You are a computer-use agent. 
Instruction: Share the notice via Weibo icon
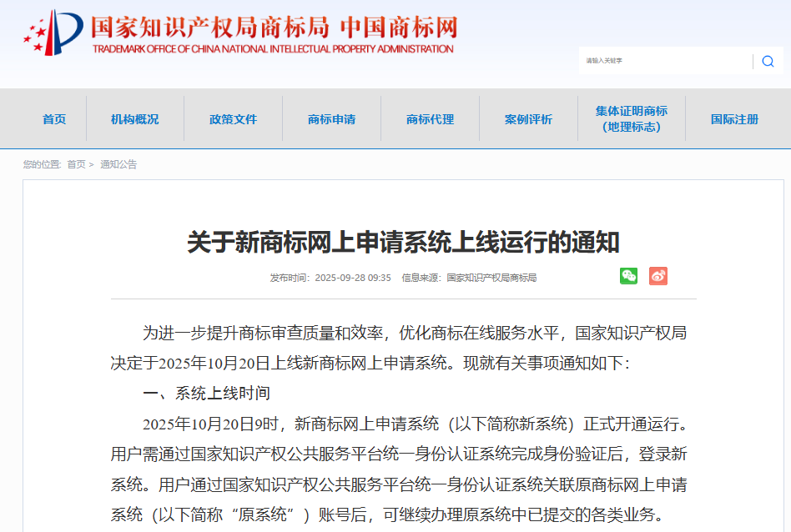click(658, 276)
